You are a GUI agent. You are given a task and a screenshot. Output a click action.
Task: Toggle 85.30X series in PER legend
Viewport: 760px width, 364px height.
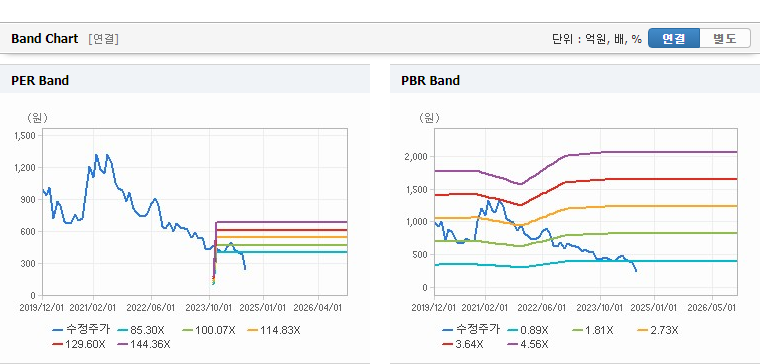click(142, 330)
